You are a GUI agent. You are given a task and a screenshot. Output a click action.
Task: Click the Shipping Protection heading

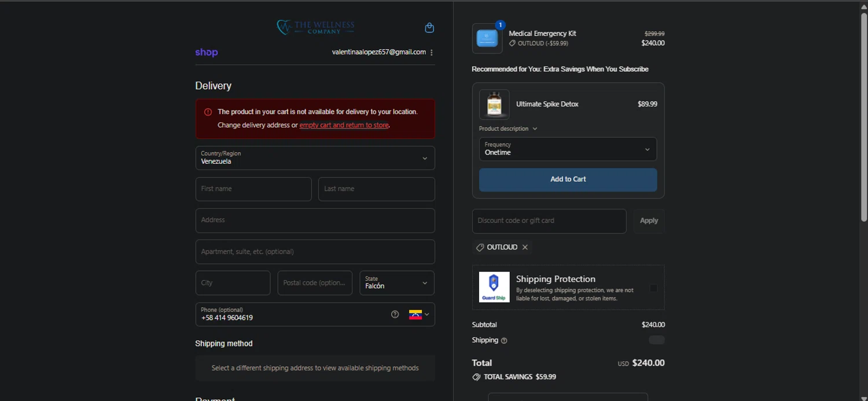(x=556, y=279)
